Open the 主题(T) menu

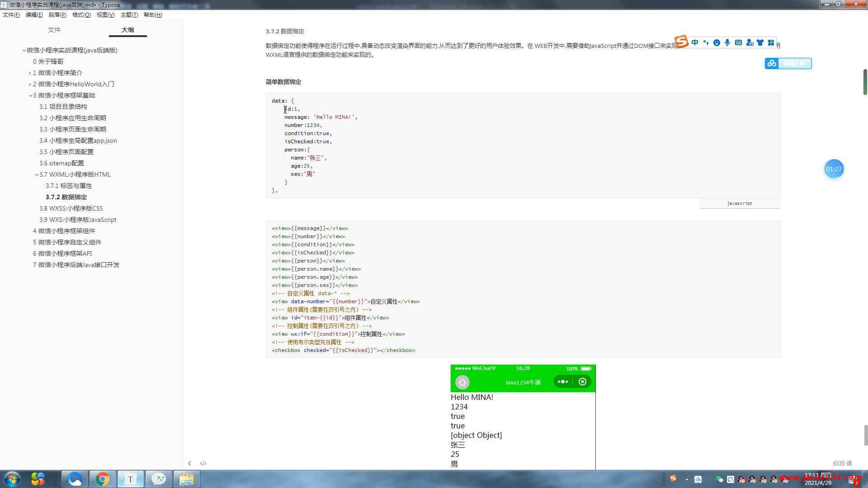tap(129, 15)
